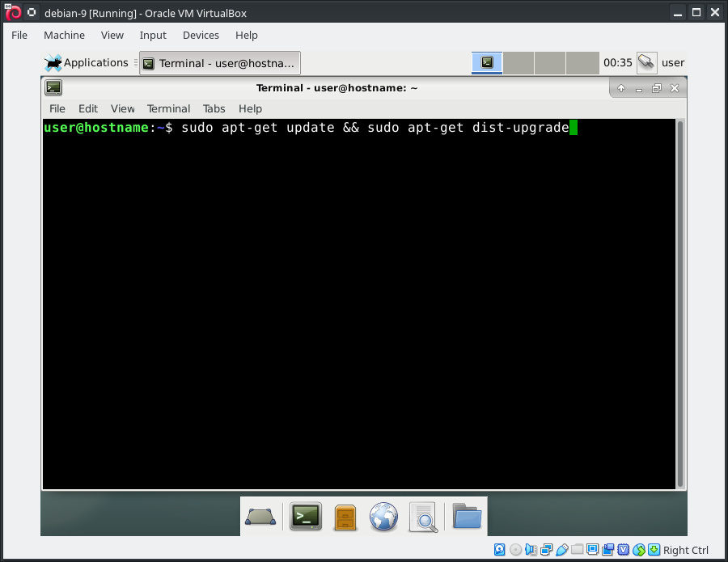Launch the Terminal Emulator from the dock
Viewport: 728px width, 562px height.
pyautogui.click(x=307, y=516)
